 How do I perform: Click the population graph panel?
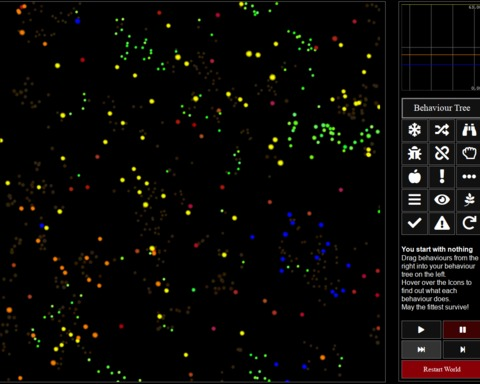click(x=441, y=47)
